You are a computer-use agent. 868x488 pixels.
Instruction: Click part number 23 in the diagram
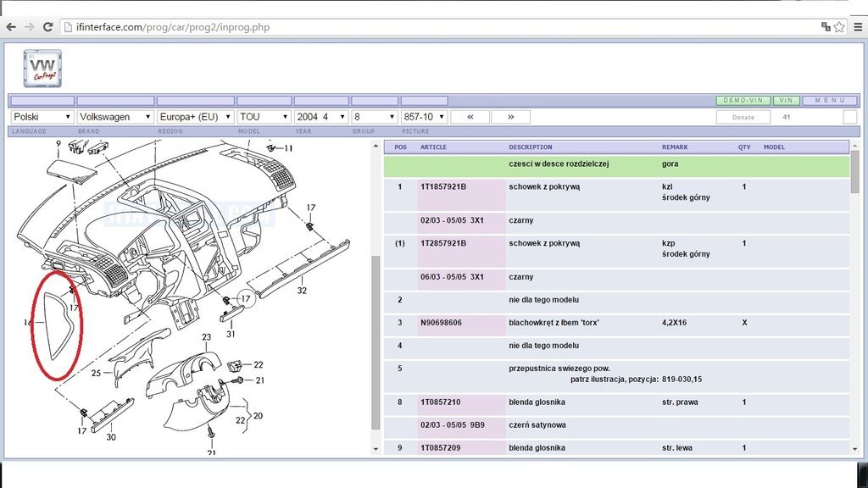[207, 337]
